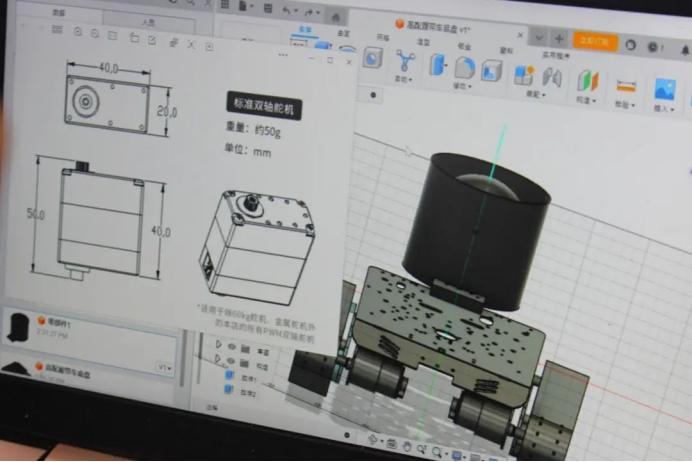This screenshot has width=692, height=462.
Task: Open the assemble group dropdown label
Action: coord(535,94)
